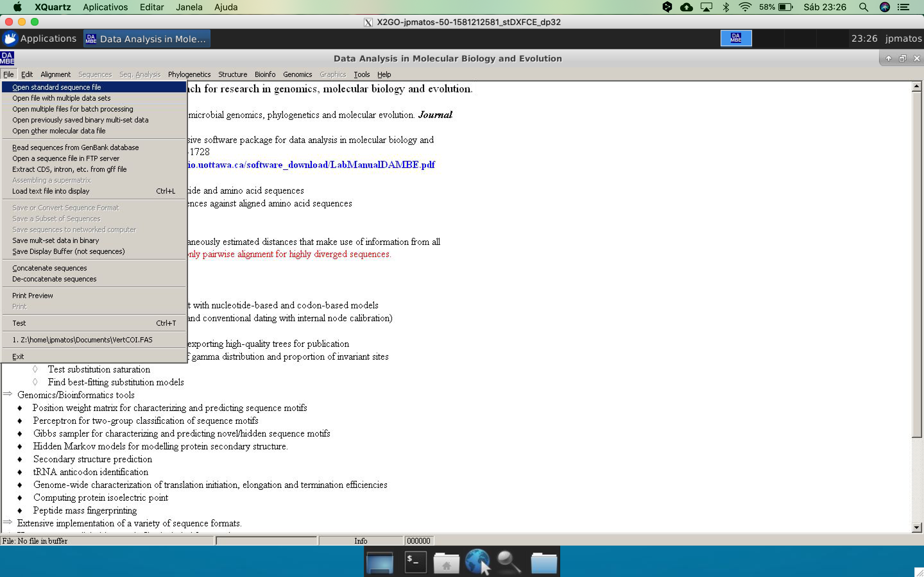The width and height of the screenshot is (924, 577).
Task: Open the XFCE Applications menu
Action: pos(40,38)
